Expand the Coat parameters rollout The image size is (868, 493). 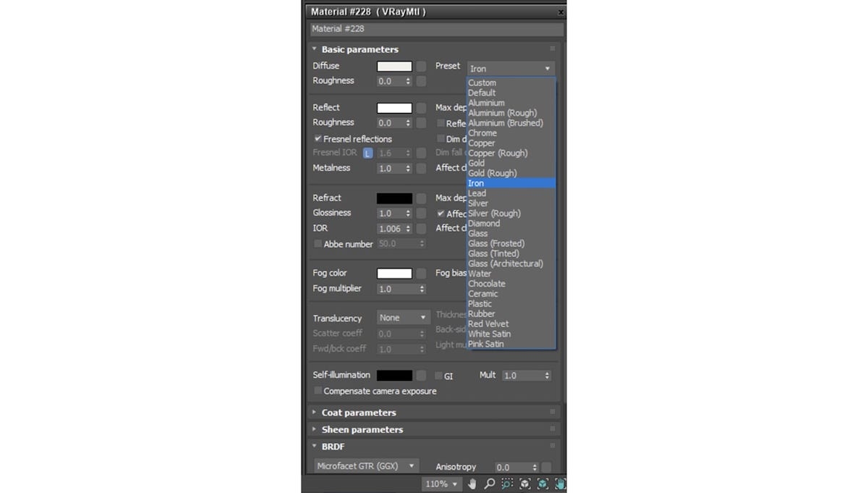(x=314, y=413)
